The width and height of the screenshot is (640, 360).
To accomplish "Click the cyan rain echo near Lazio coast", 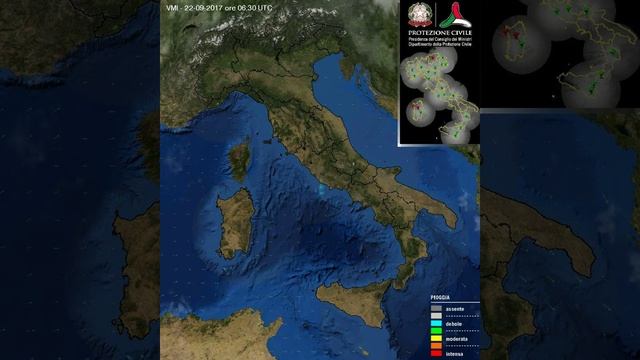I will (322, 189).
